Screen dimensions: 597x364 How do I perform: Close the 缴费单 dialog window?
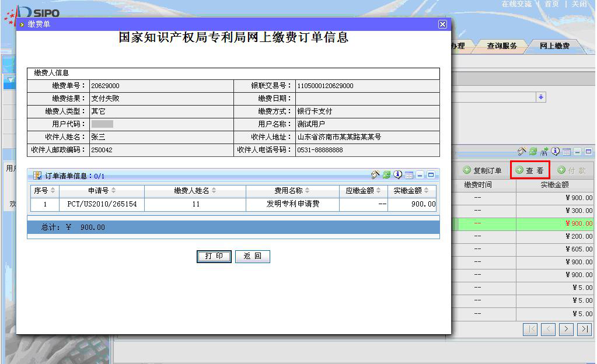442,24
